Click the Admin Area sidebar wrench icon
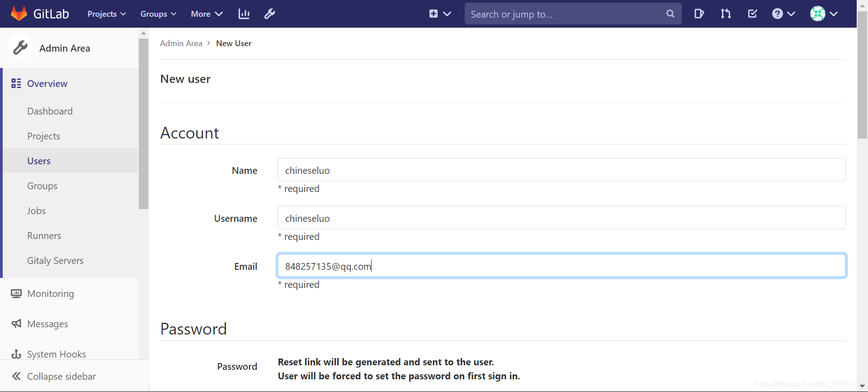 [20, 48]
